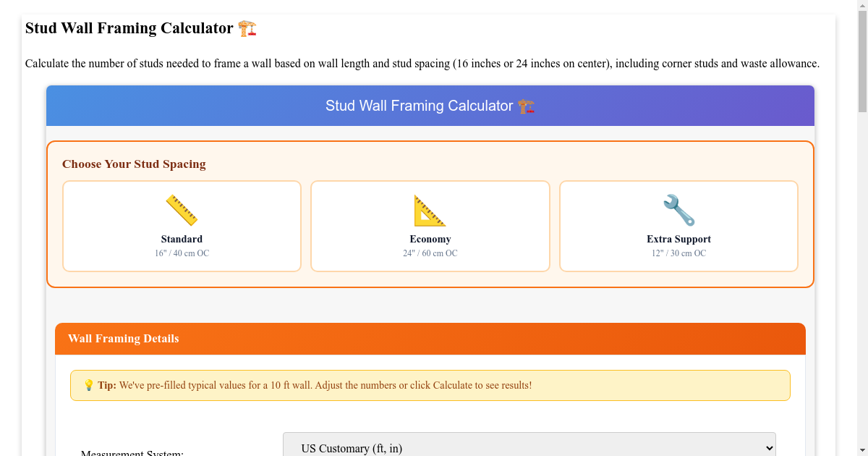This screenshot has height=456, width=868.
Task: Click the scrollbar down arrow
Action: point(861,449)
